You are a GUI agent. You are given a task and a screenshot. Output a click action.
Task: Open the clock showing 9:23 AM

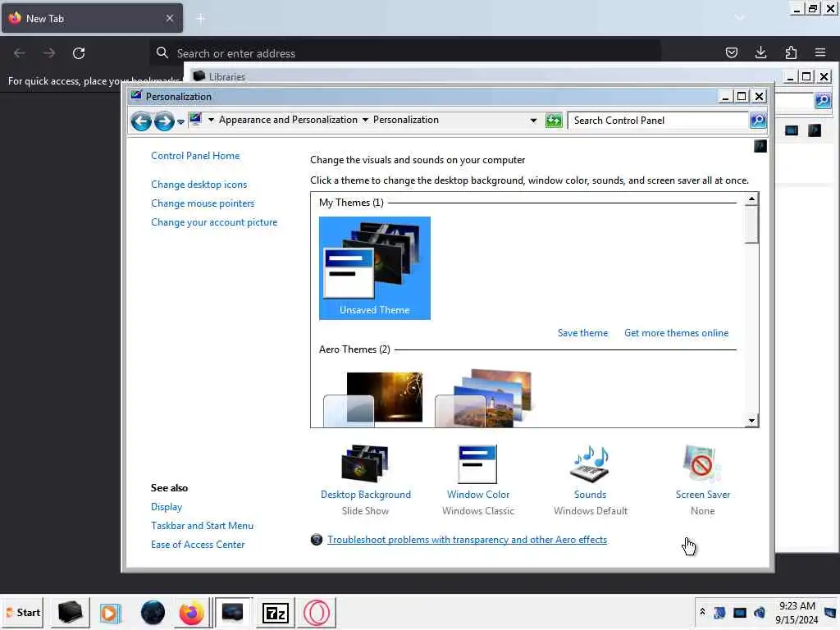(797, 613)
